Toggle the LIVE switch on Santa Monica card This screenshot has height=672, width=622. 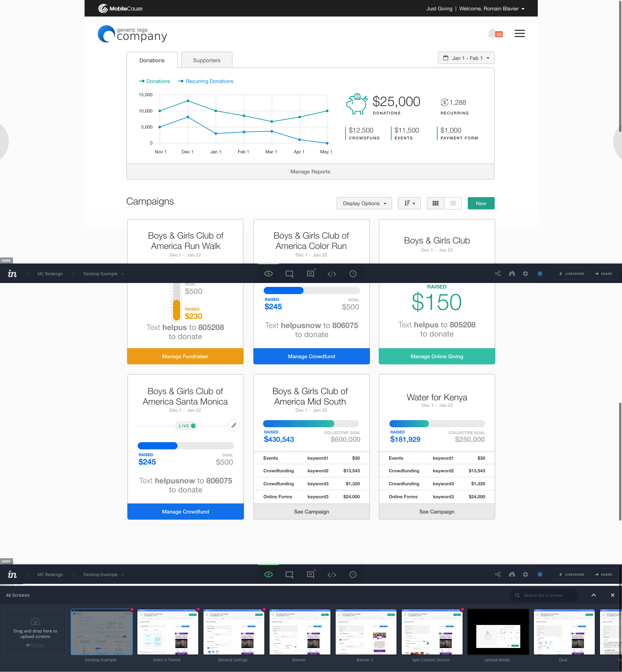(x=186, y=426)
